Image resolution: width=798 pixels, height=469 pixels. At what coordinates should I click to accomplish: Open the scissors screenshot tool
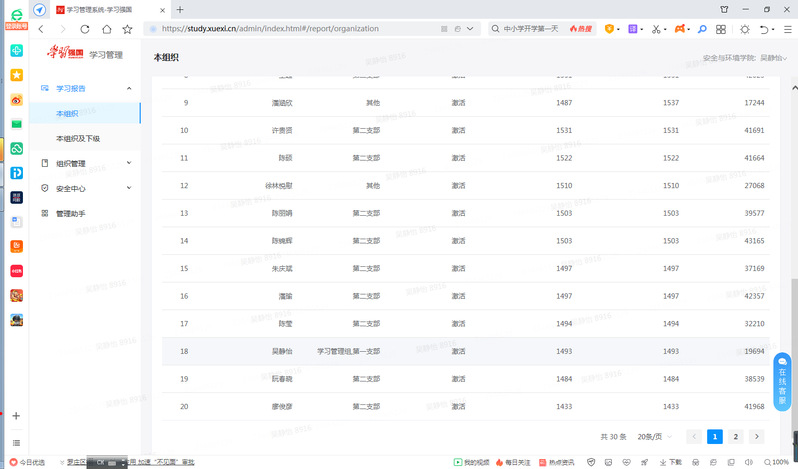[x=655, y=29]
